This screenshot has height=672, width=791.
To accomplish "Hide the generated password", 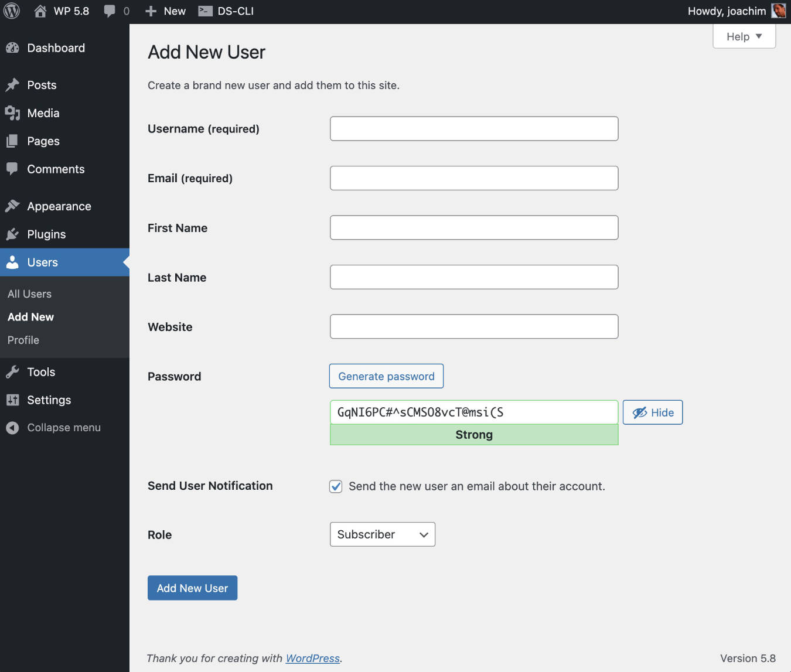I will 652,412.
